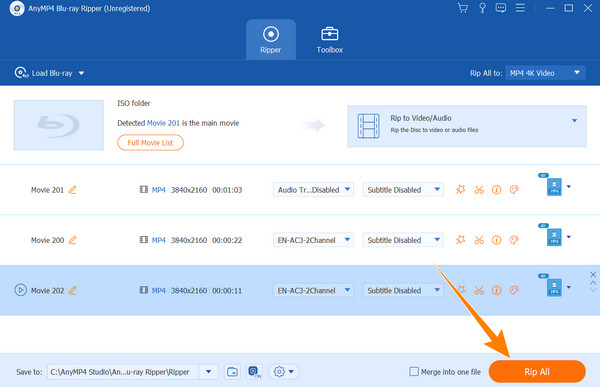The height and width of the screenshot is (387, 600).
Task: Click Movie 200 edit effects star icon
Action: (460, 240)
